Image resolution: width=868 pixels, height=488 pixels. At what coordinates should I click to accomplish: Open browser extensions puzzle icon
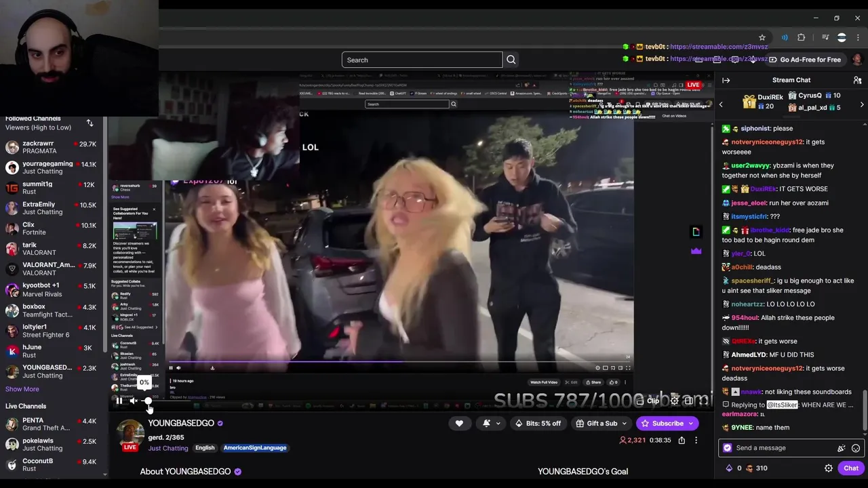[802, 37]
